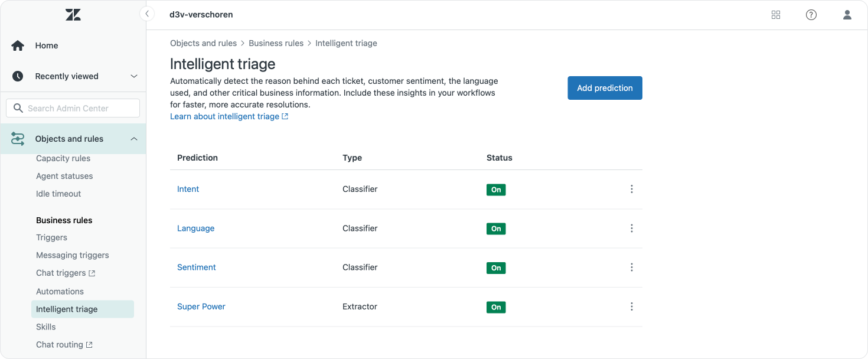
Task: Click the Add prediction button
Action: [605, 88]
